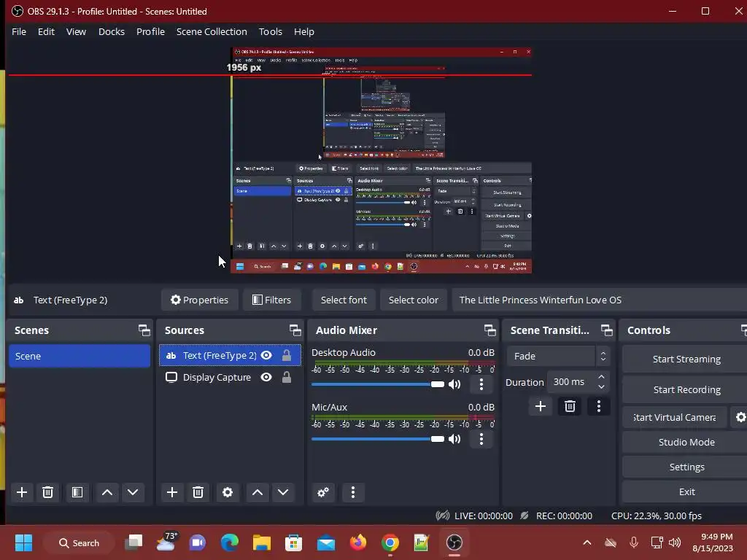Open File Explorer from taskbar

tap(262, 542)
